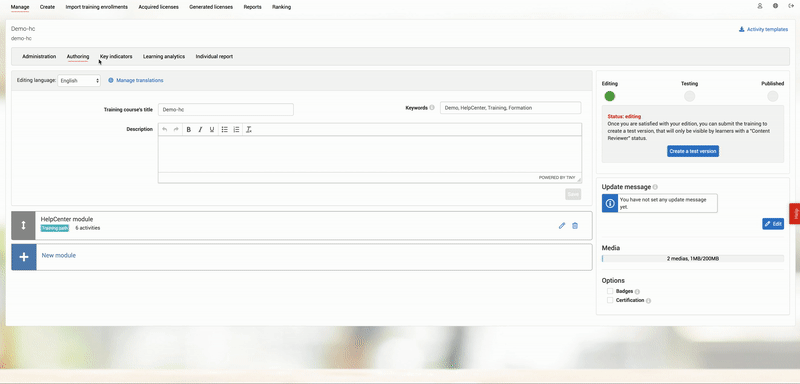Toggle underline formatting in description
Viewport: 800px width, 384px height.
tap(212, 130)
